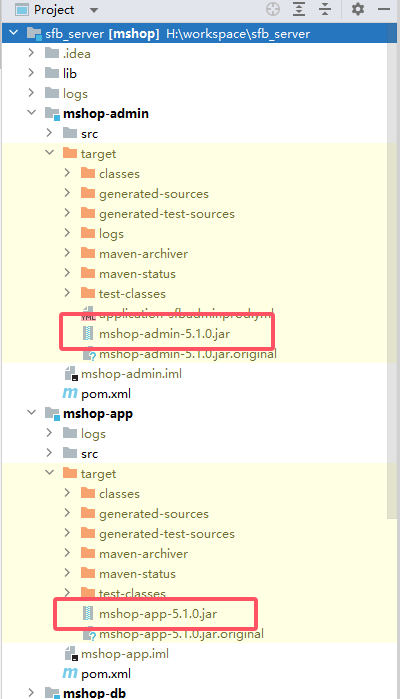The height and width of the screenshot is (699, 400).
Task: Click the mshop-app.iml file icon
Action: pos(71,654)
